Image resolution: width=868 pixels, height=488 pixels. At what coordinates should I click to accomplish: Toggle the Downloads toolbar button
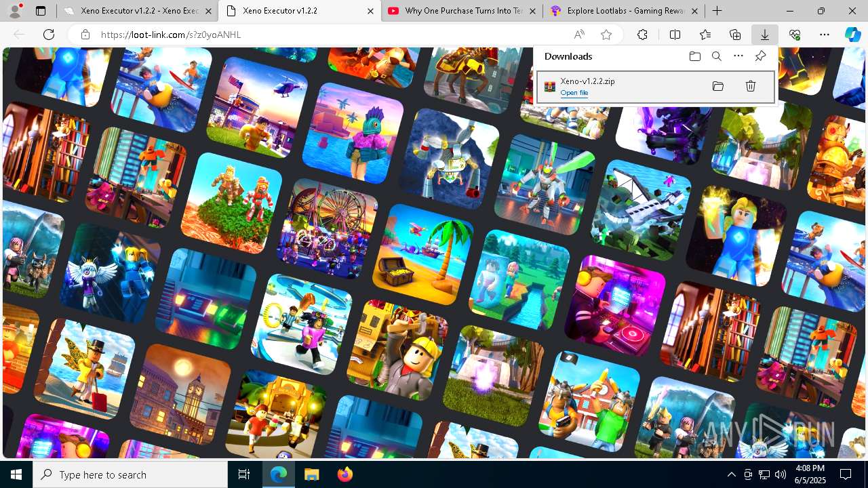[x=765, y=35]
